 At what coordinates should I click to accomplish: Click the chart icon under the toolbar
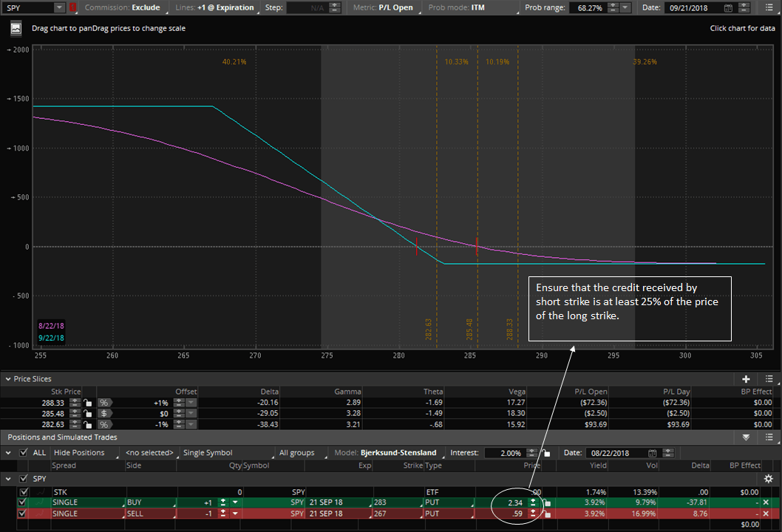16,28
